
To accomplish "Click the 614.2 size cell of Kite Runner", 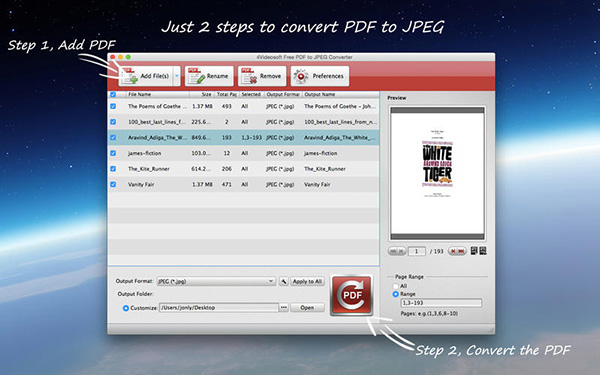I will [x=201, y=169].
